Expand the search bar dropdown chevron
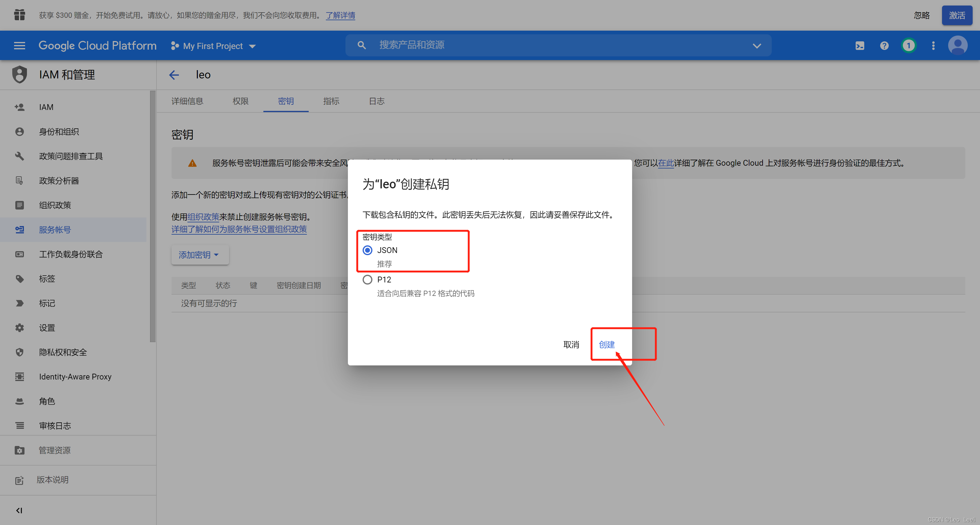The width and height of the screenshot is (980, 525). point(757,46)
